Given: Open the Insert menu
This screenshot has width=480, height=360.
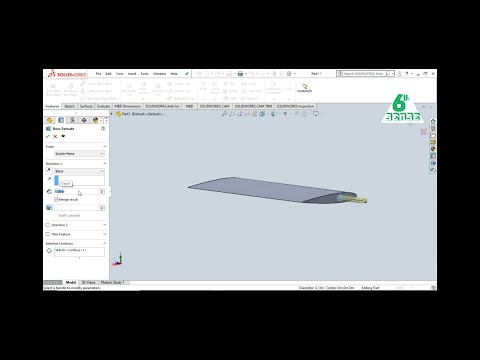Looking at the screenshot, I should [x=132, y=74].
